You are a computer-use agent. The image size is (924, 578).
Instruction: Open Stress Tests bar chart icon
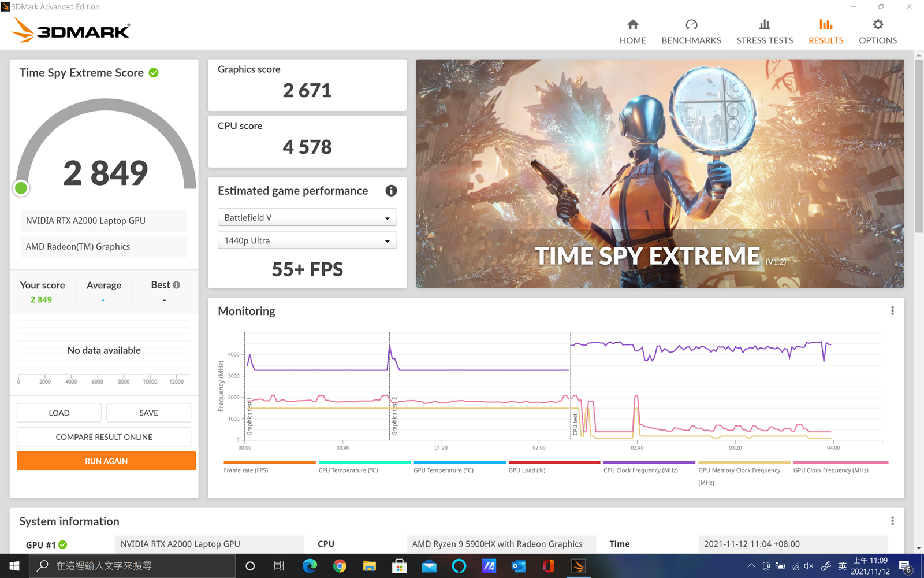(764, 25)
